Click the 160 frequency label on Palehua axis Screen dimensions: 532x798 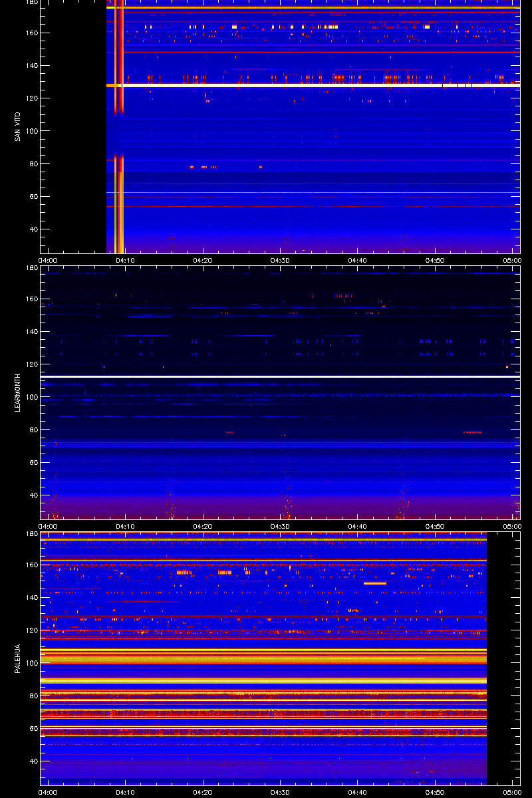pyautogui.click(x=31, y=565)
